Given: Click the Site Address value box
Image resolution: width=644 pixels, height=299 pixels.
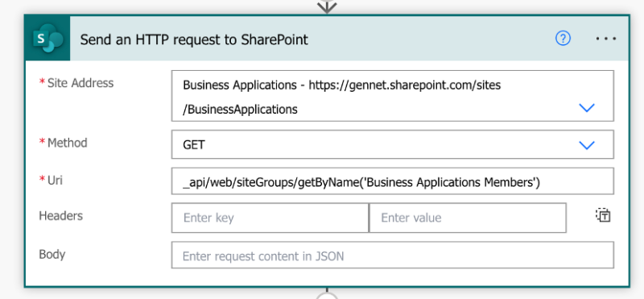Looking at the screenshot, I should click(x=393, y=96).
